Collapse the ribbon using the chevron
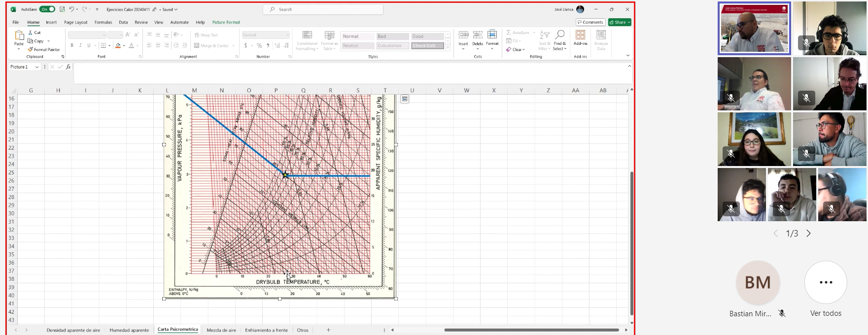The image size is (868, 335). coord(627,56)
